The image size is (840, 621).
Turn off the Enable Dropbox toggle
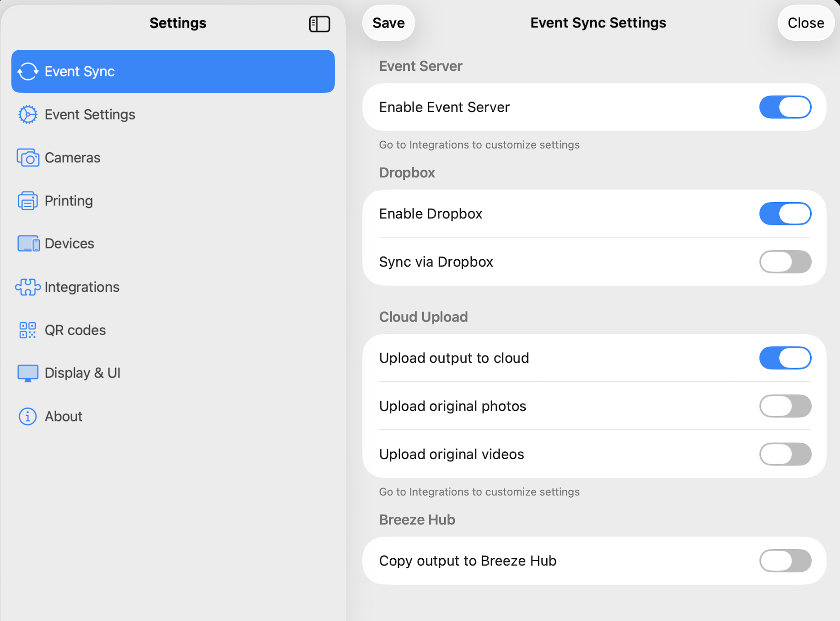(x=785, y=214)
